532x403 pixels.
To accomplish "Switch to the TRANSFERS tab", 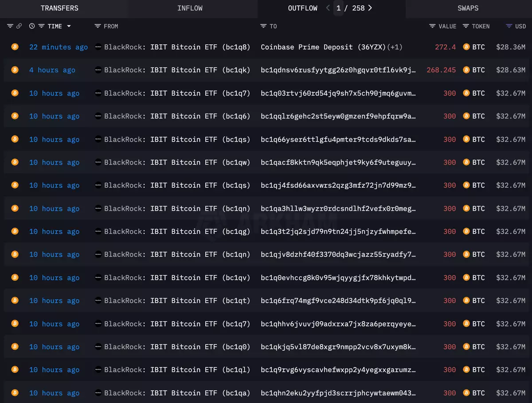I will click(x=59, y=8).
